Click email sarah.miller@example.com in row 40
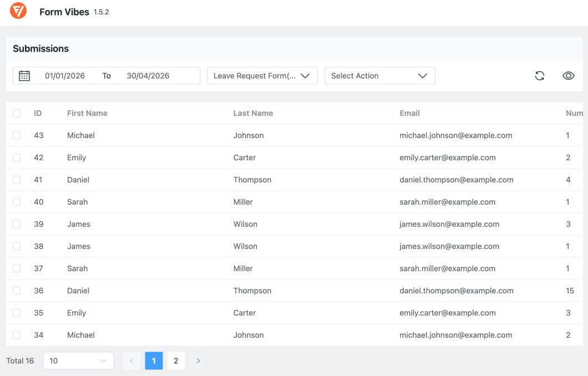Viewport: 588px width, 376px height. [447, 202]
